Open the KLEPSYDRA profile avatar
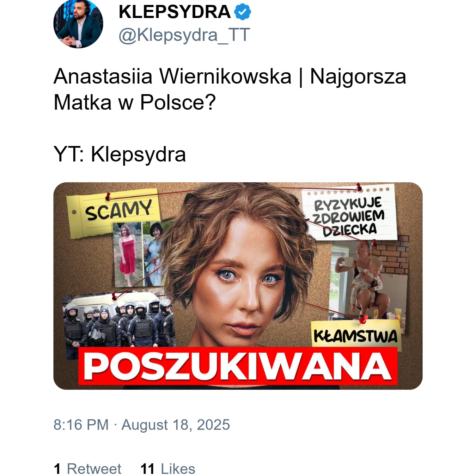476x476 pixels. click(78, 24)
